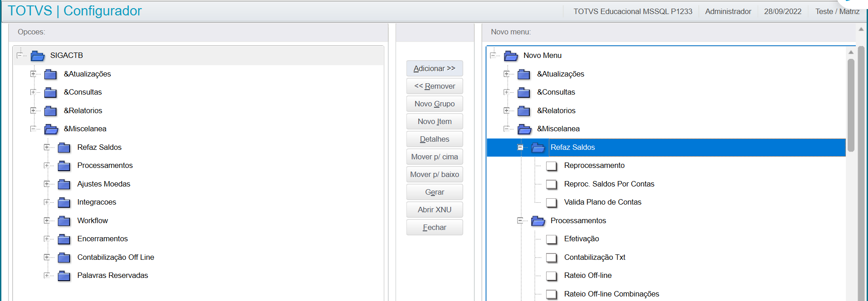Click the Administrador user label in header
868x301 pixels.
(728, 11)
